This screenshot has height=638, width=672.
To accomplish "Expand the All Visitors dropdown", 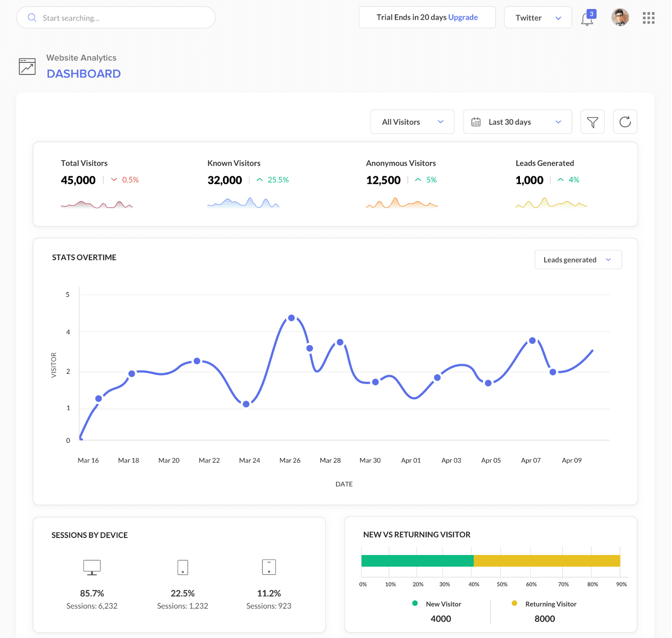I will (x=412, y=122).
